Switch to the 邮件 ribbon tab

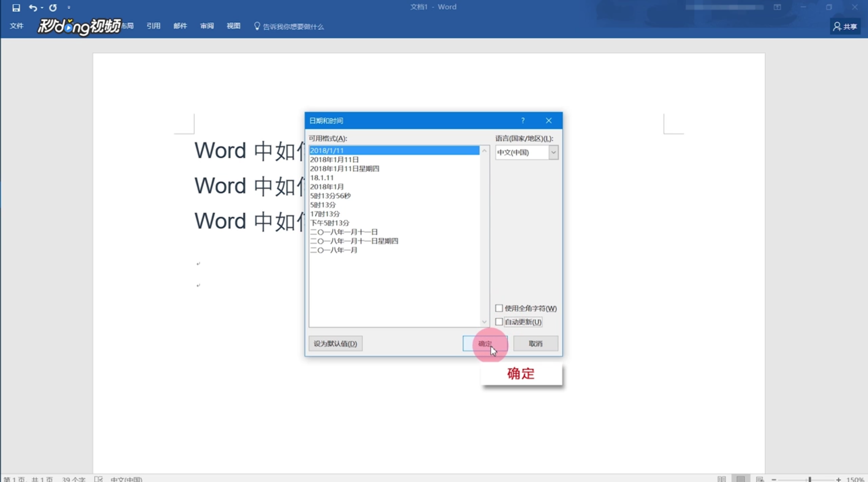(x=180, y=26)
